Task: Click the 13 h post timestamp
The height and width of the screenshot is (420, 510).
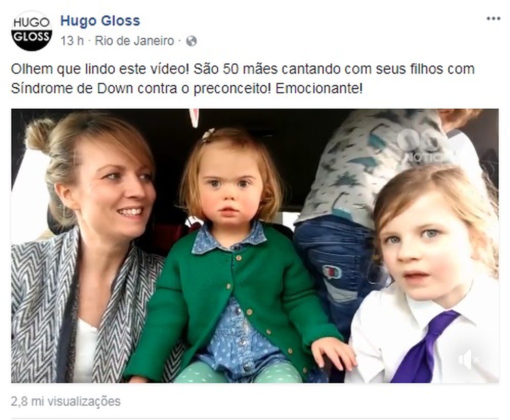Action: pyautogui.click(x=72, y=41)
